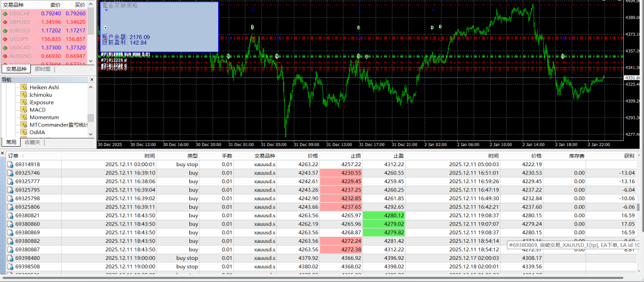
Task: Open the 收藏夹 tab in Navigator
Action: click(32, 142)
